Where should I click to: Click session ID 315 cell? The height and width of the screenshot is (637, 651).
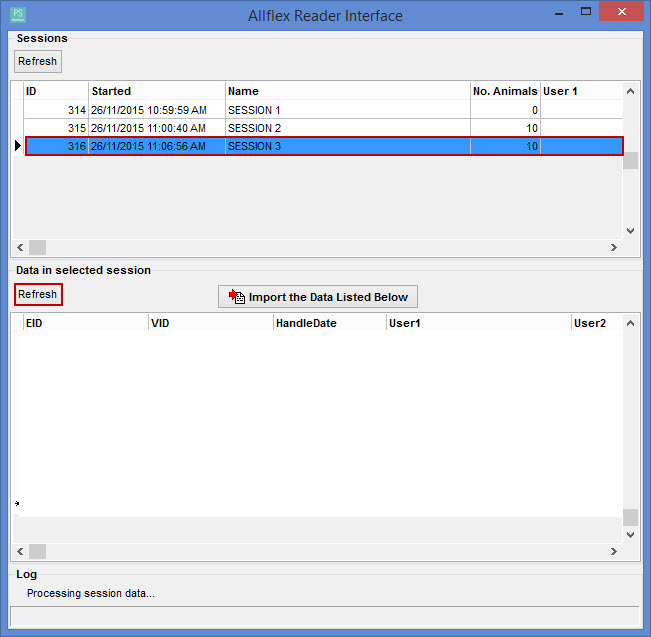(56, 128)
